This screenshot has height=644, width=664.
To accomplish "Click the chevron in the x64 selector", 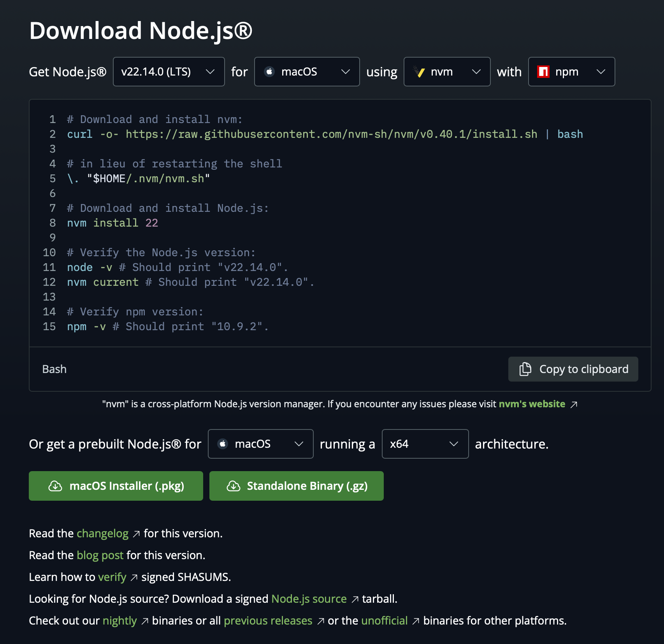I will pyautogui.click(x=454, y=444).
